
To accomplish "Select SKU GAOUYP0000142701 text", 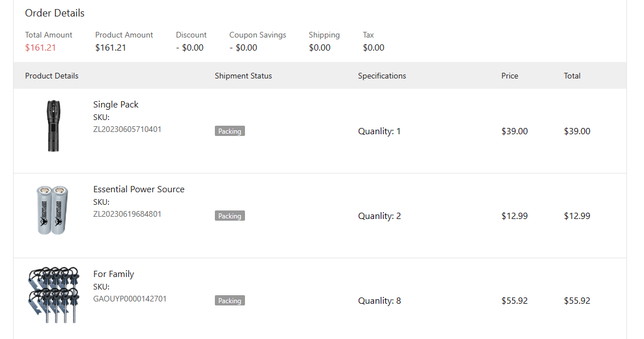I will [x=130, y=299].
